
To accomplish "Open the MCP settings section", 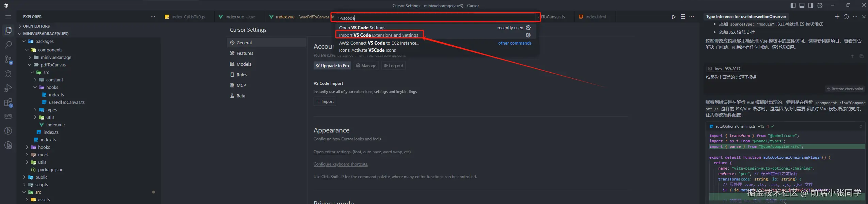I will 266,85.
